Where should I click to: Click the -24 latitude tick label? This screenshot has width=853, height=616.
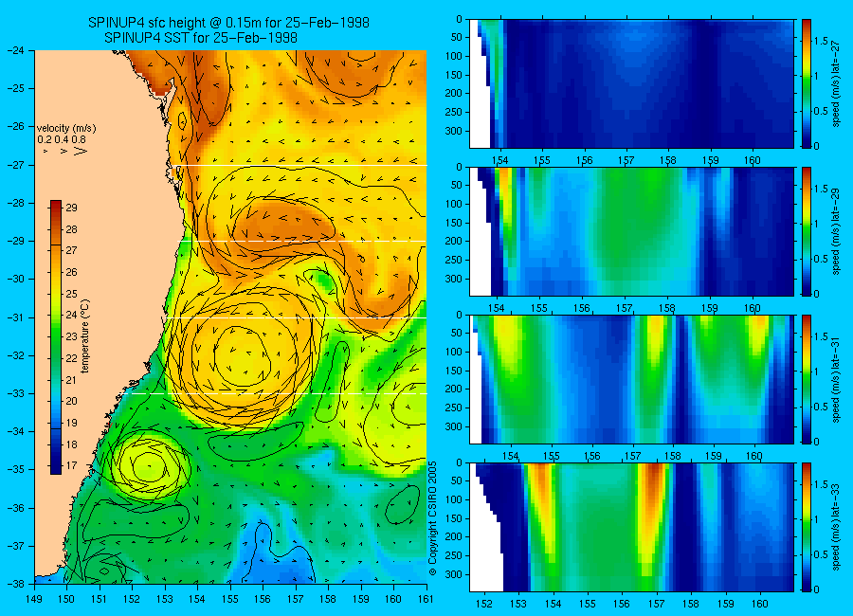pos(14,50)
